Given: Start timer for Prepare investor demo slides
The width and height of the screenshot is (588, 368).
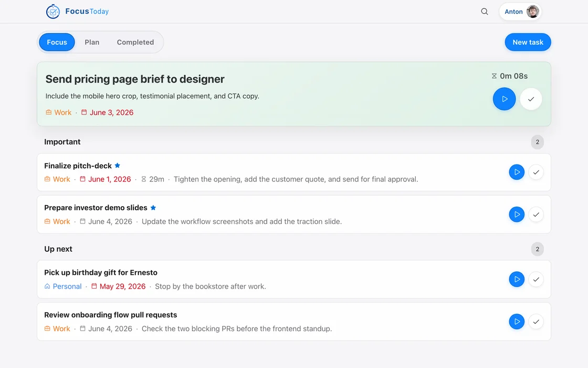Looking at the screenshot, I should tap(517, 214).
